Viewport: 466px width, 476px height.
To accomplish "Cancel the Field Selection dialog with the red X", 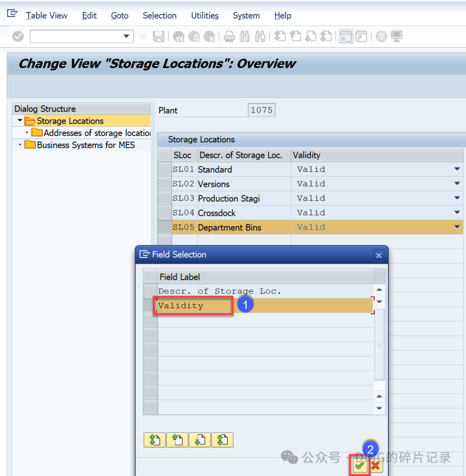I will (x=375, y=466).
